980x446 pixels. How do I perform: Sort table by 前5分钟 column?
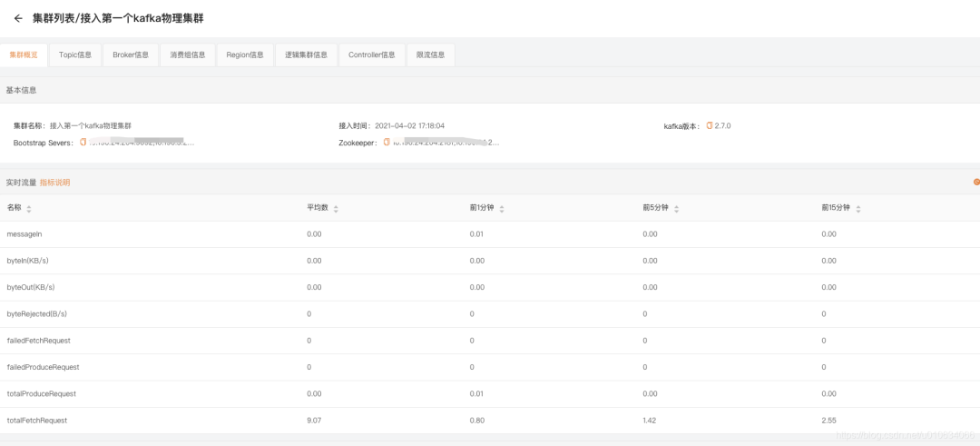676,208
